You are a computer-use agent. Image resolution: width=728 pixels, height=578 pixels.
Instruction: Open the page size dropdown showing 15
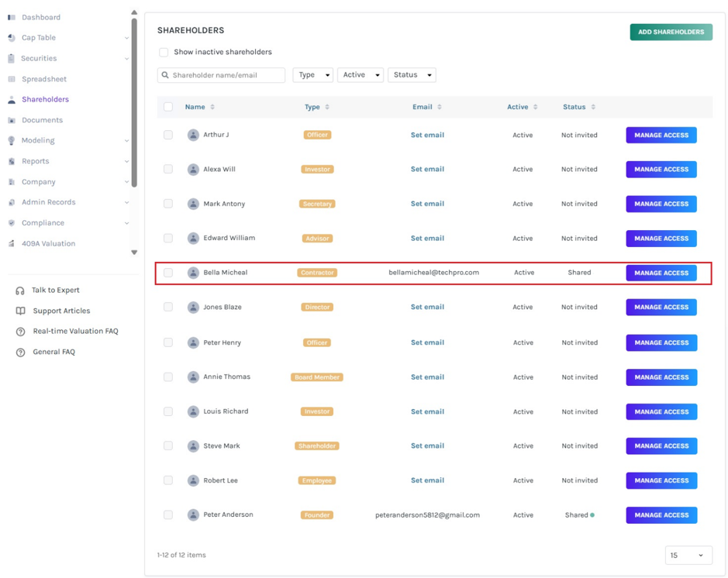(x=688, y=556)
